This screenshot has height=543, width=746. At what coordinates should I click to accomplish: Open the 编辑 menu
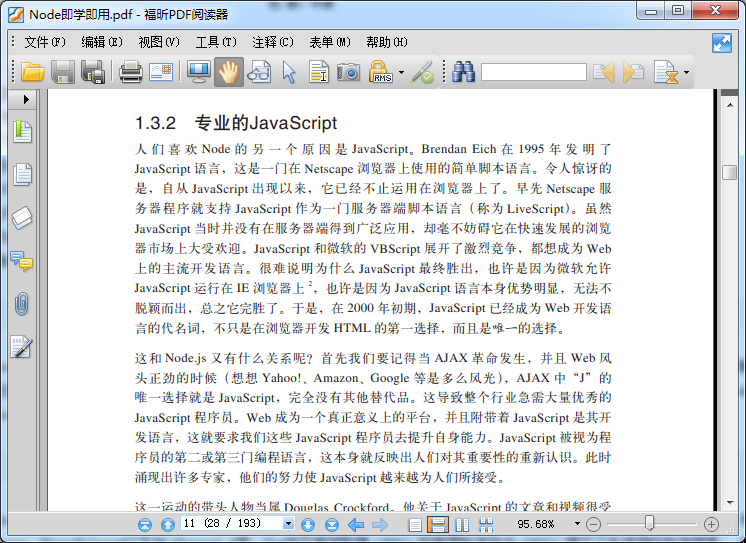pyautogui.click(x=102, y=42)
